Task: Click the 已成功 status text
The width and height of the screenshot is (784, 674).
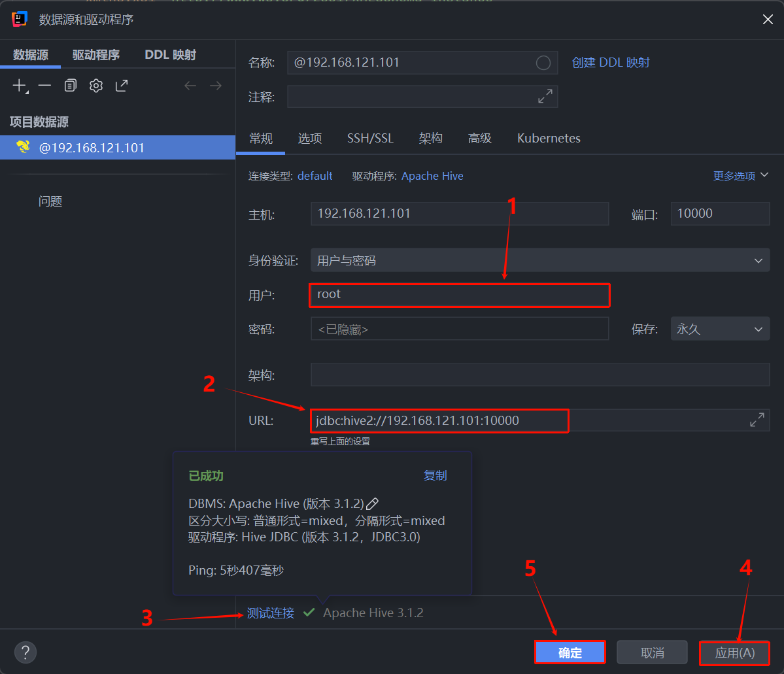Action: pyautogui.click(x=206, y=476)
